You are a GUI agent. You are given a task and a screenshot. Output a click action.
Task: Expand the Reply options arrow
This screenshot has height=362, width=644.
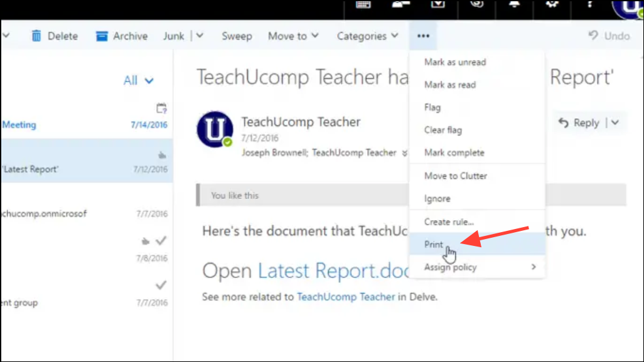click(x=615, y=122)
